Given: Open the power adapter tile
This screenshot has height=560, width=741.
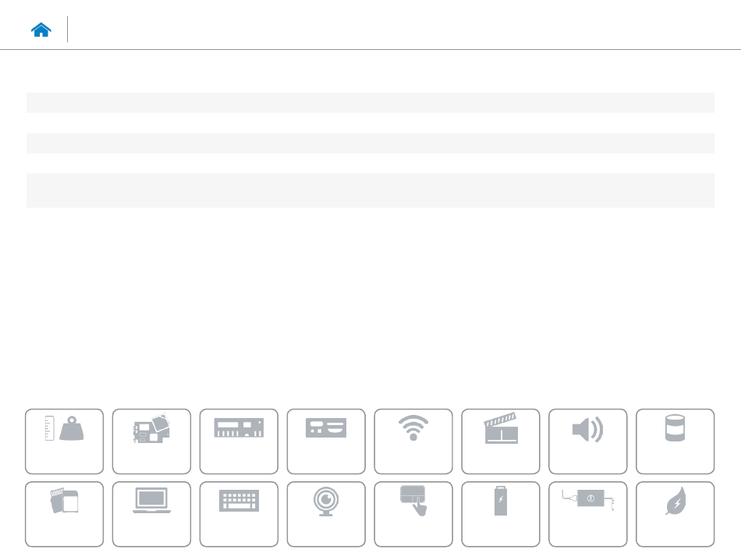Looking at the screenshot, I should coord(588,514).
